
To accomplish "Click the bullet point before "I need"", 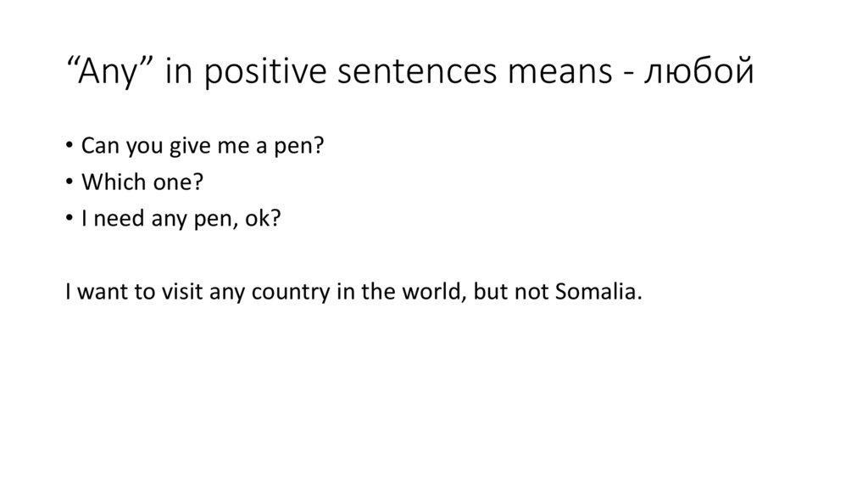I will 70,220.
